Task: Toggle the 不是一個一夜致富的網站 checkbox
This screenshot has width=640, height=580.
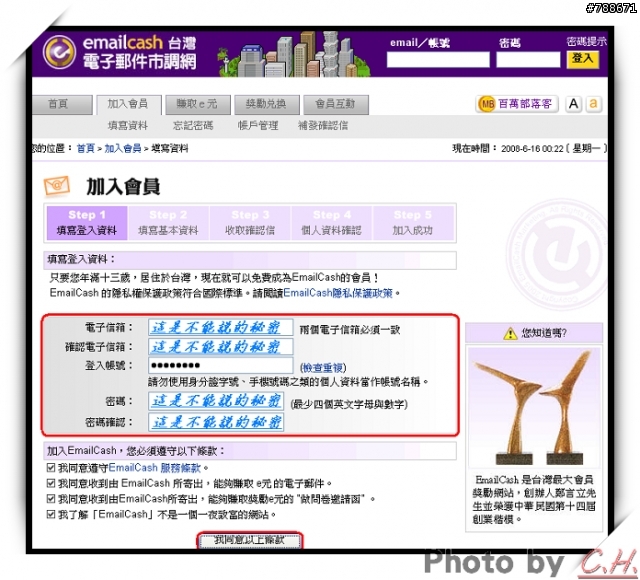Action: coord(51,514)
